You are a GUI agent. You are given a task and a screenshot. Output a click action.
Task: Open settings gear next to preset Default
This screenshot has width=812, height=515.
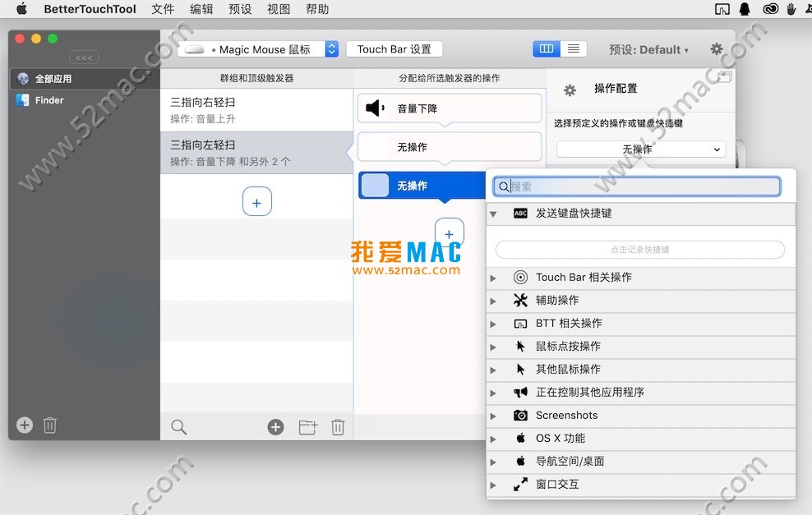pos(716,49)
